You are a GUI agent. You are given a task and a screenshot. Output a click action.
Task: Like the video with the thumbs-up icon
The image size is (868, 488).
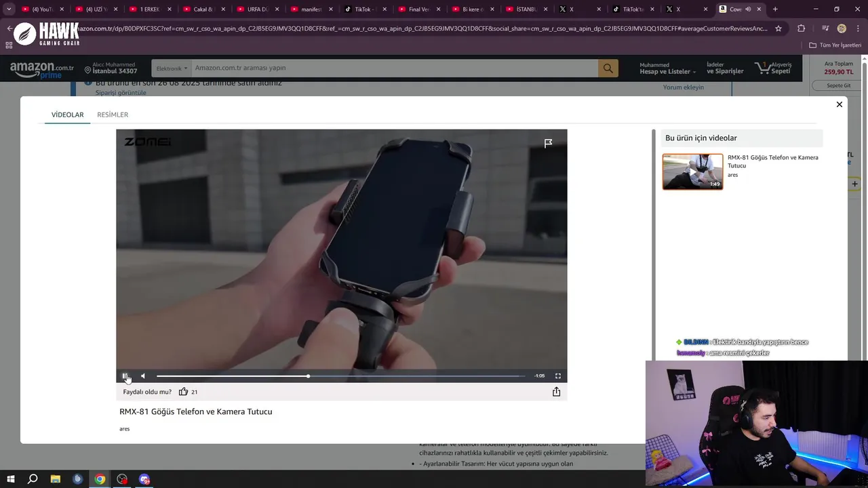183,392
